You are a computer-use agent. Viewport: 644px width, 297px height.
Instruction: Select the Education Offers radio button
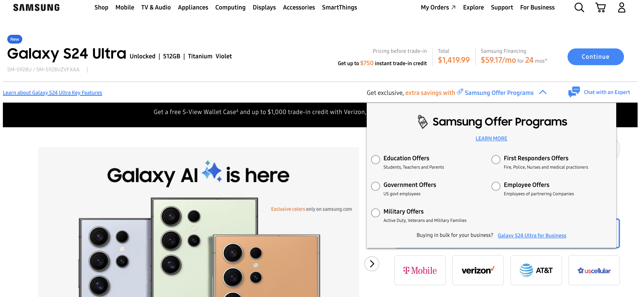pyautogui.click(x=376, y=159)
